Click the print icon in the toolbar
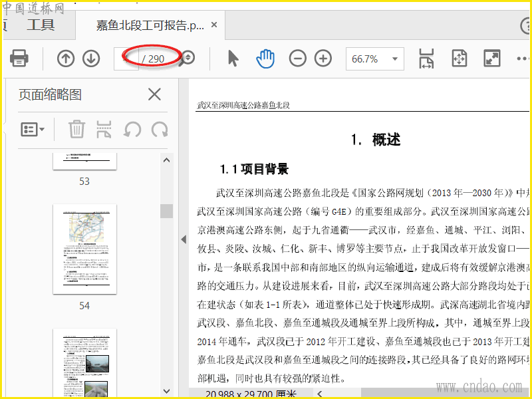Screen dimensions: 532x399 pyautogui.click(x=19, y=59)
